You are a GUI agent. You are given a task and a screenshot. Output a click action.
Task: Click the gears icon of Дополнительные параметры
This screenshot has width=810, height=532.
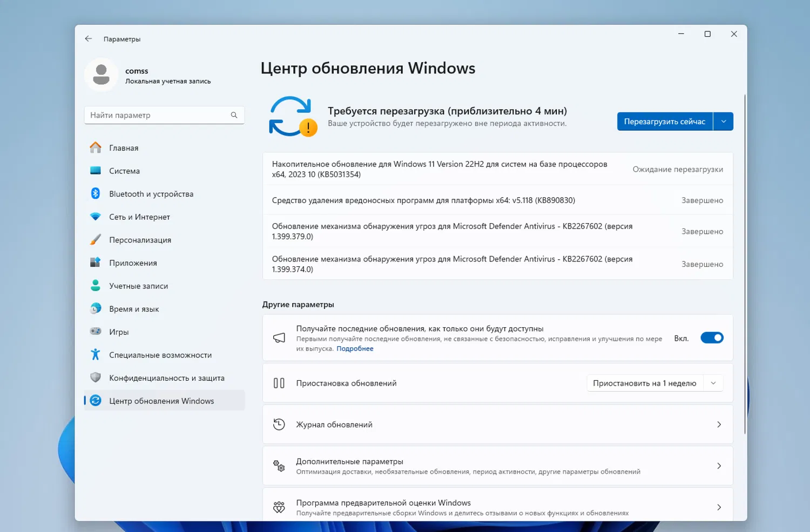pyautogui.click(x=279, y=466)
